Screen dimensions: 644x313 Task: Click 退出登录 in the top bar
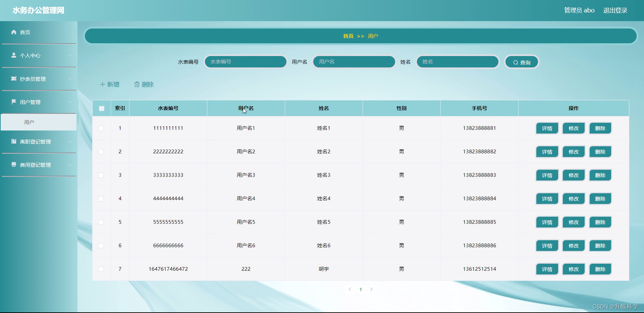[x=615, y=10]
